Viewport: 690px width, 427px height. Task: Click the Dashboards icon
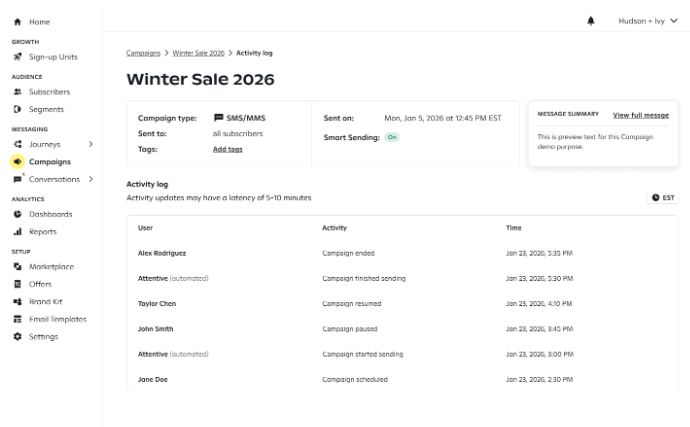pos(17,214)
